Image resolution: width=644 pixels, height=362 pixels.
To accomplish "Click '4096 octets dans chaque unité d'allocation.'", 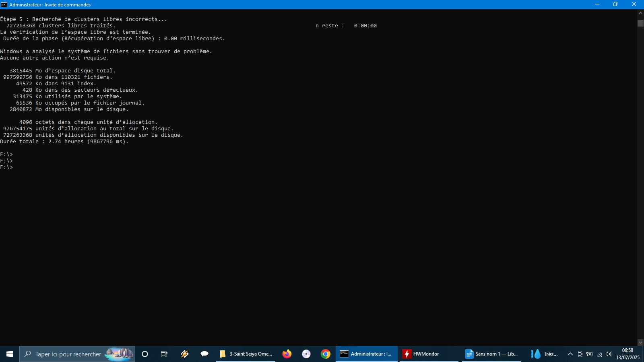I will 88,122.
